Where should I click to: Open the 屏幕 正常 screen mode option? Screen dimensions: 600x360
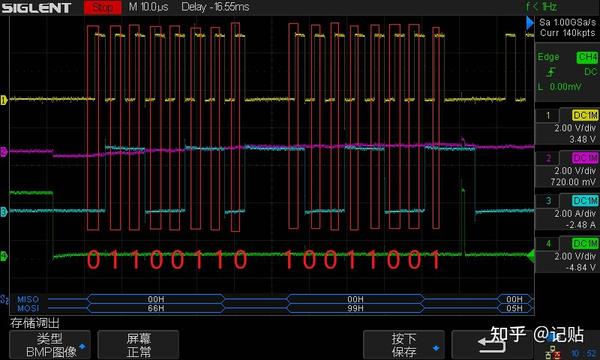138,345
